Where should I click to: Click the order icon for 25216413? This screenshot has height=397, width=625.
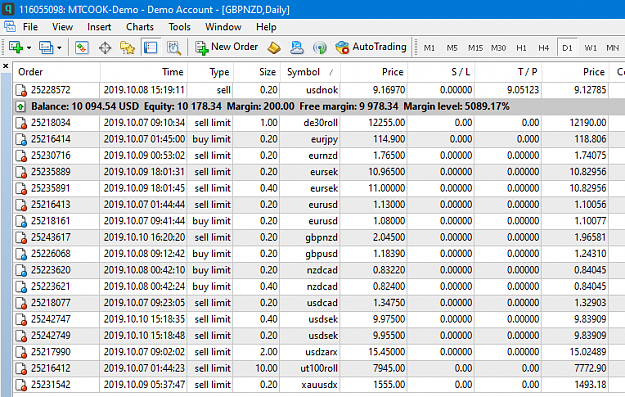21,204
